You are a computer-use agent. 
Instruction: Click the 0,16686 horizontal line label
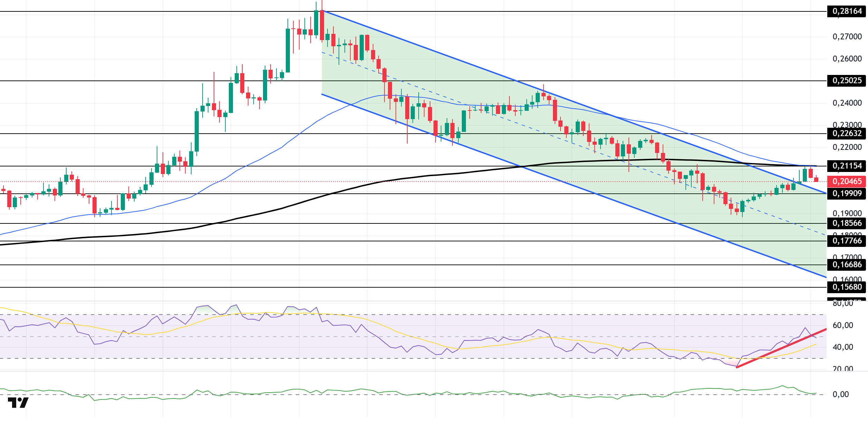(847, 265)
